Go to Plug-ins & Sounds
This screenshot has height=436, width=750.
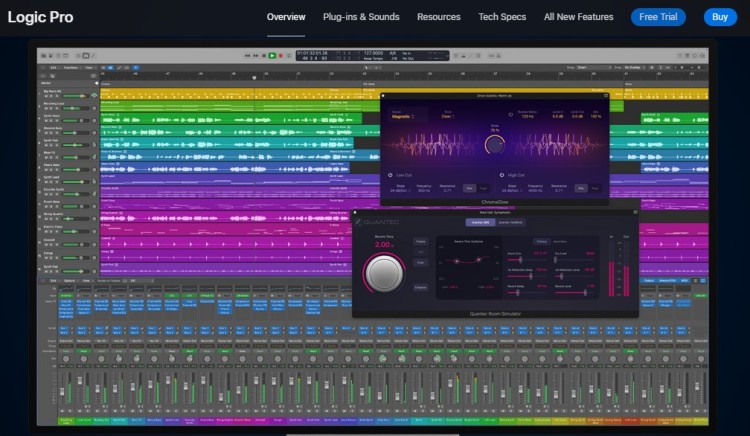click(x=361, y=17)
